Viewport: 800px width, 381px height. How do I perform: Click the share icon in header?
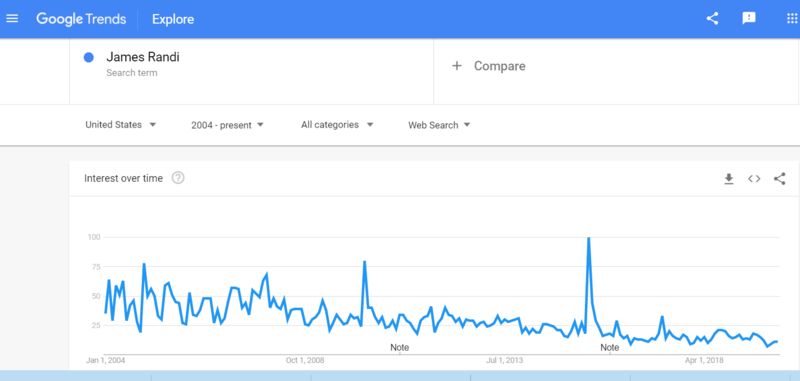click(712, 19)
